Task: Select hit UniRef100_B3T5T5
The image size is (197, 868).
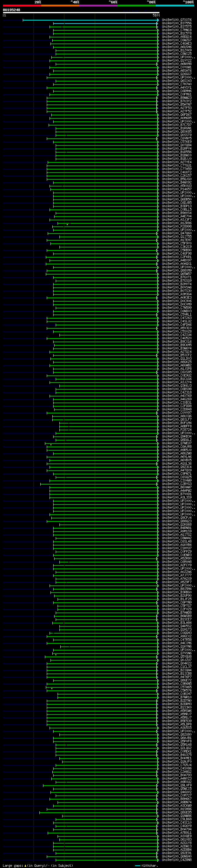Action: point(177,26)
